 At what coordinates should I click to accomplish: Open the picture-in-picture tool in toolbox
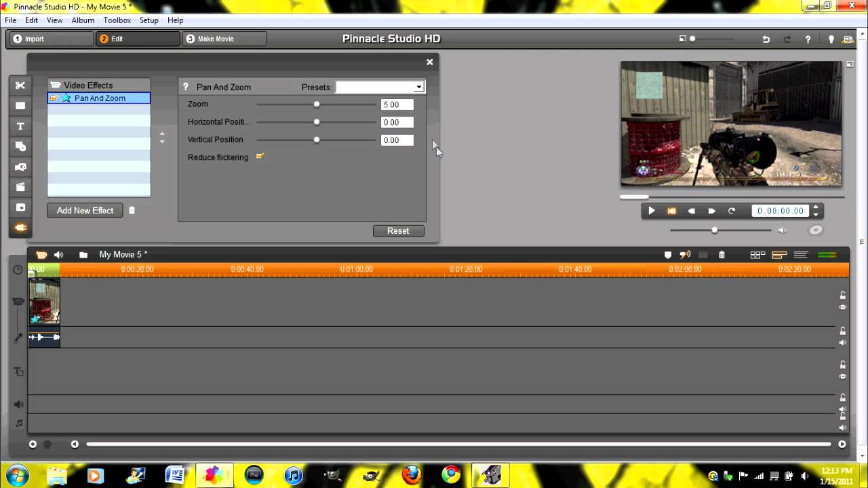20,207
